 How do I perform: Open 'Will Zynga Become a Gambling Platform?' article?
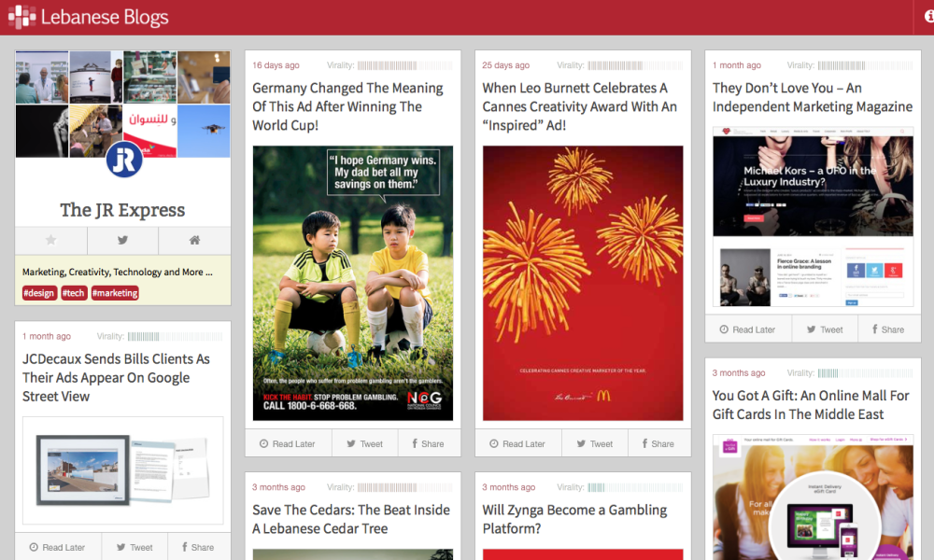(574, 519)
